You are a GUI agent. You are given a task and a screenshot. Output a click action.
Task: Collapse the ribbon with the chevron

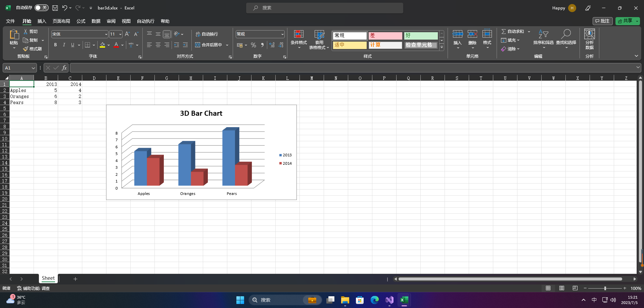[x=636, y=56]
